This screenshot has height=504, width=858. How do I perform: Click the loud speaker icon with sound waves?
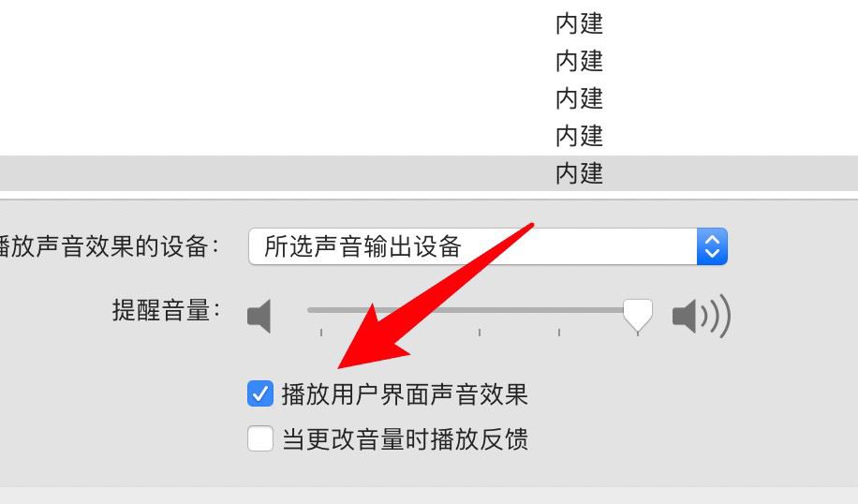[702, 316]
